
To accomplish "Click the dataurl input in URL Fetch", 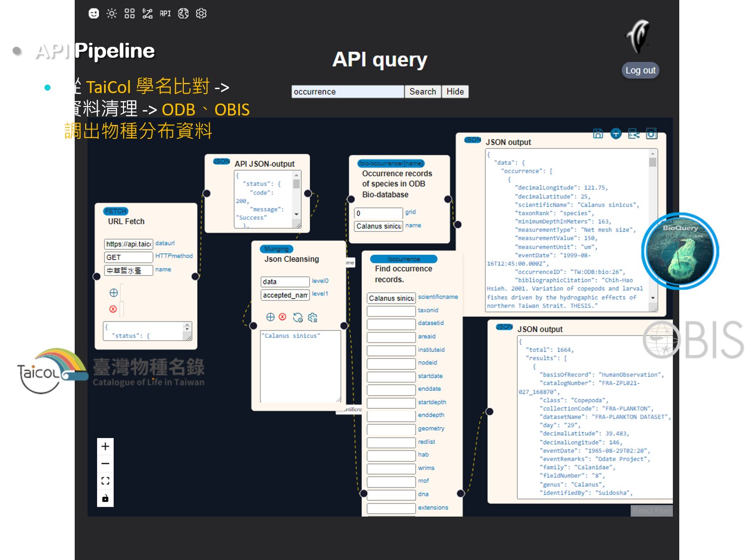I will 128,244.
